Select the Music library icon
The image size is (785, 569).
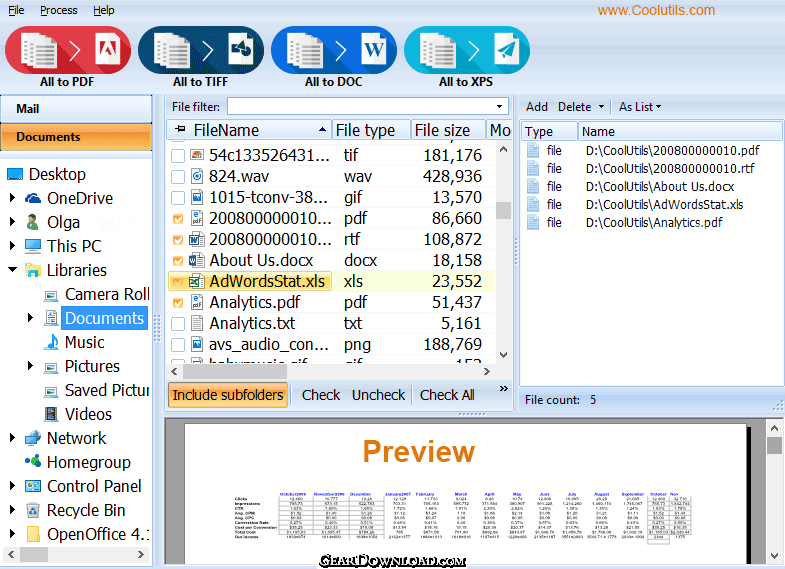(x=51, y=342)
